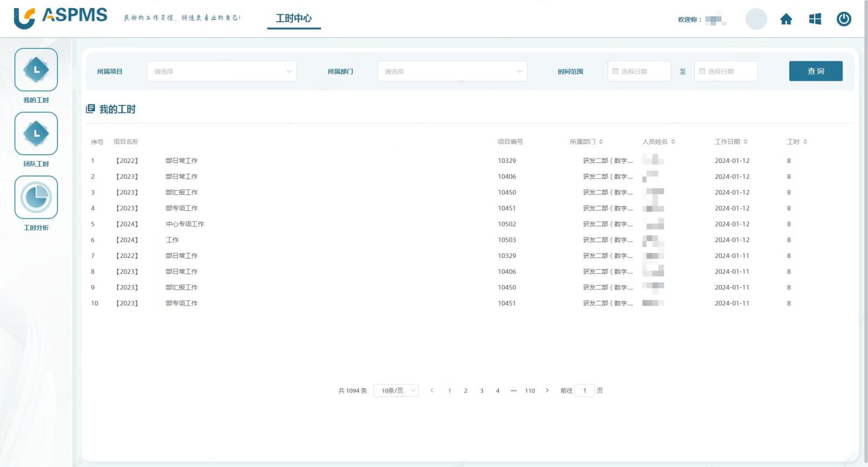Sort table by 人员姓名 column
Image resolution: width=868 pixels, height=467 pixels.
pos(673,142)
